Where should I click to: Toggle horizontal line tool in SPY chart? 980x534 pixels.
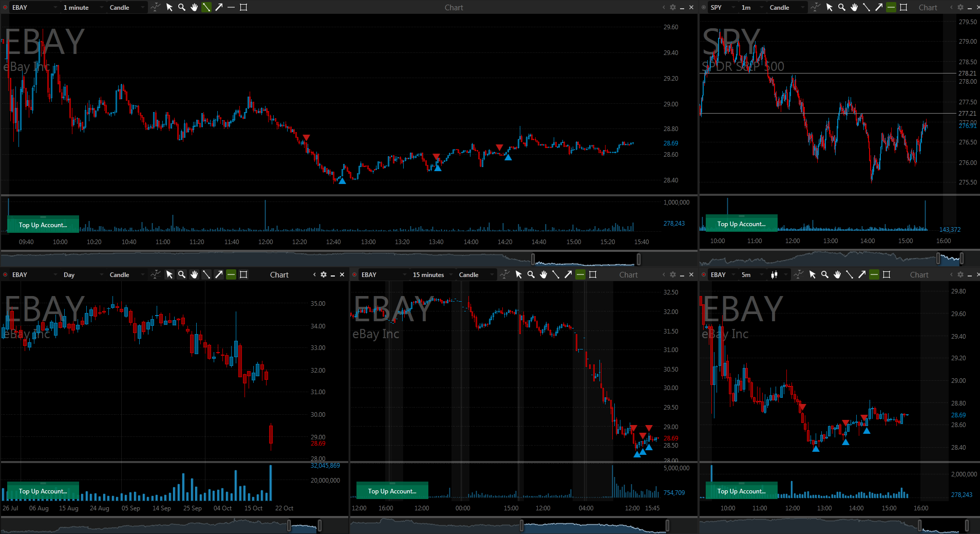(891, 7)
